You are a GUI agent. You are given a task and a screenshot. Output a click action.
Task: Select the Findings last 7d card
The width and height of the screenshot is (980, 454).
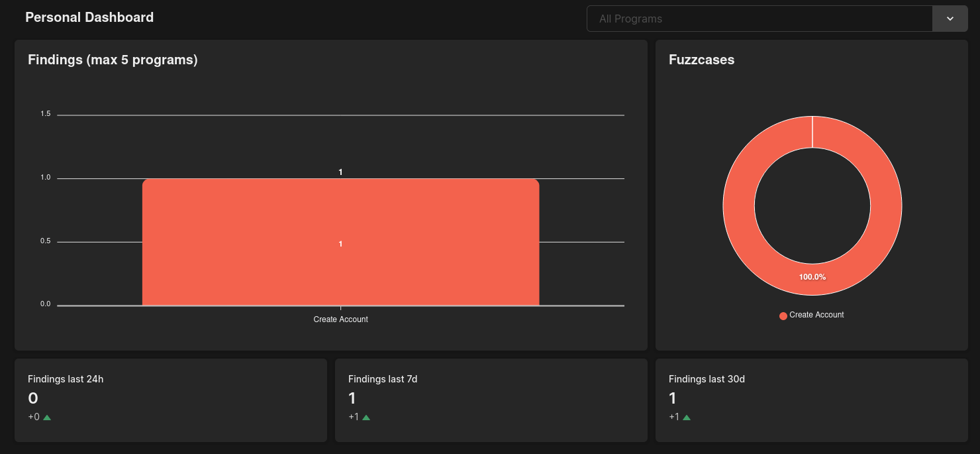click(491, 400)
